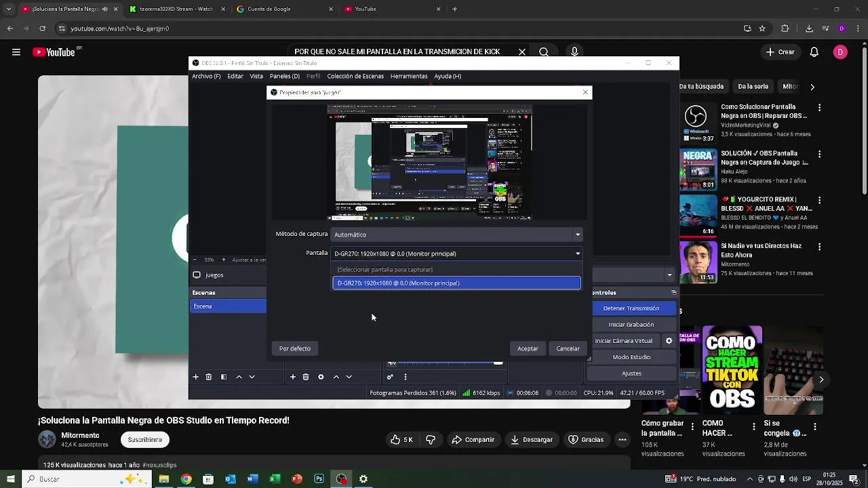The width and height of the screenshot is (868, 488).
Task: Mute the playing YouTube tab audio icon
Action: click(104, 9)
